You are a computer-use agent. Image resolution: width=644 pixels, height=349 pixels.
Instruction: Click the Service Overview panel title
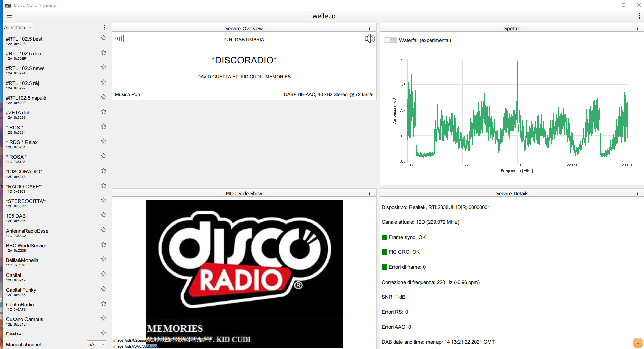(x=244, y=28)
